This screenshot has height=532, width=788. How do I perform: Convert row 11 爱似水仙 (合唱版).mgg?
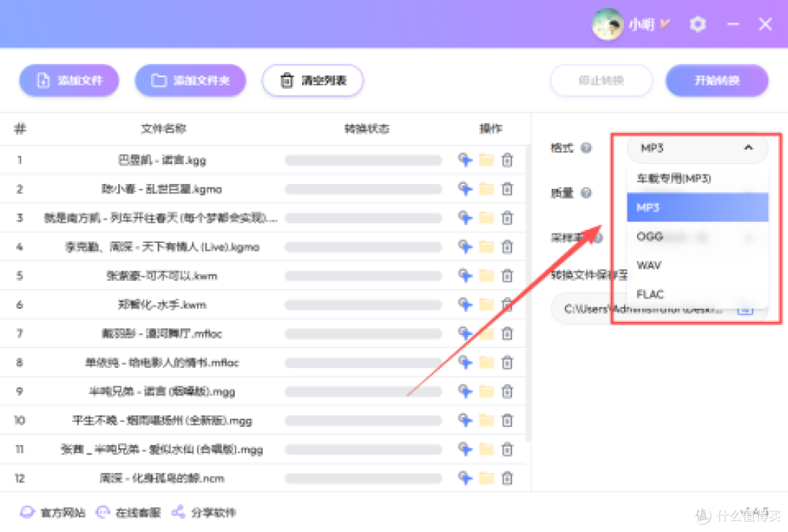465,449
